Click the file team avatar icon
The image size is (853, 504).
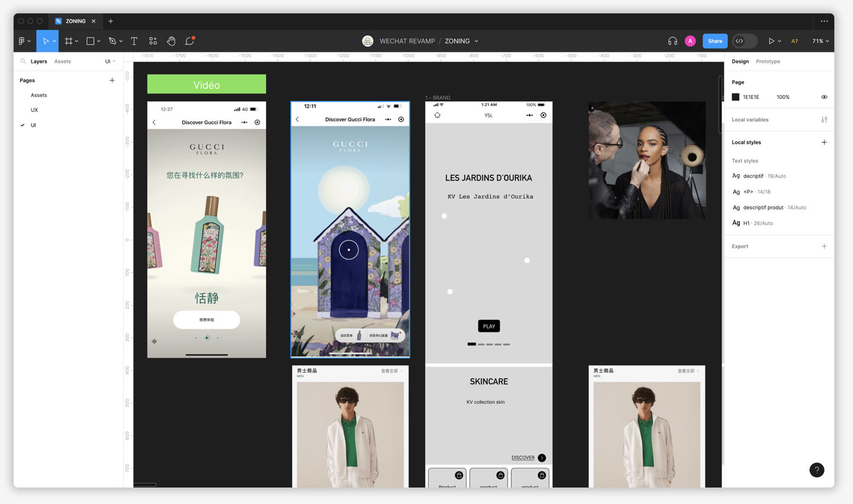368,41
